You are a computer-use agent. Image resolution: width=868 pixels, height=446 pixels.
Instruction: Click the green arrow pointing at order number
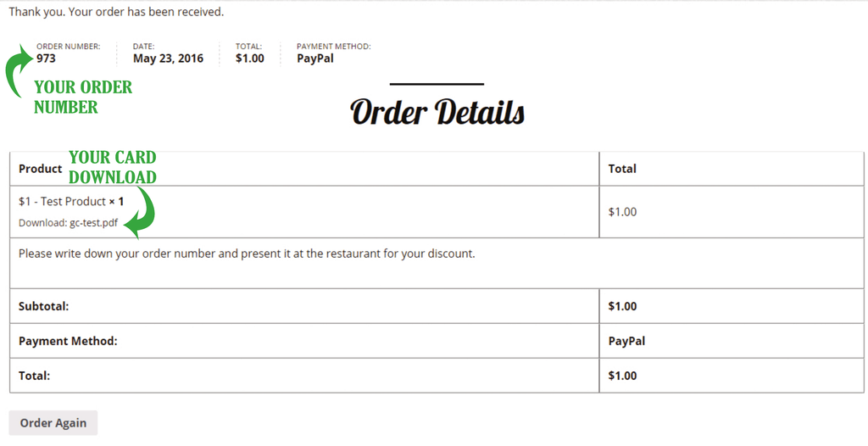(19, 73)
